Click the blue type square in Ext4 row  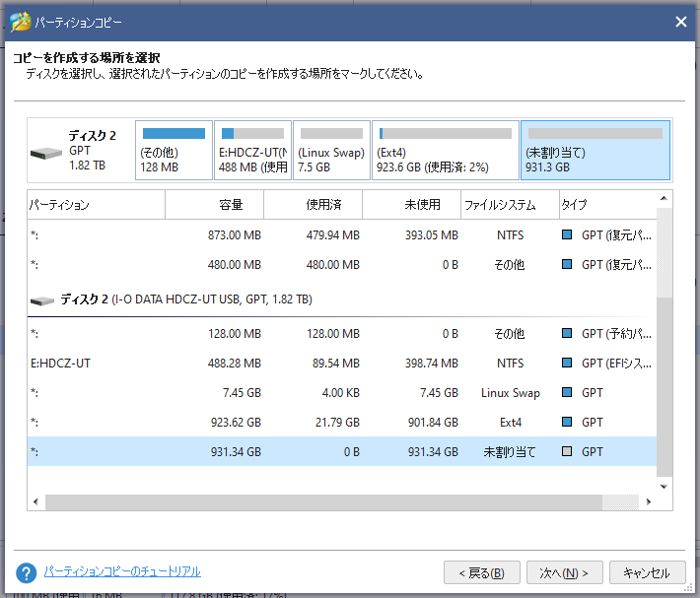567,422
